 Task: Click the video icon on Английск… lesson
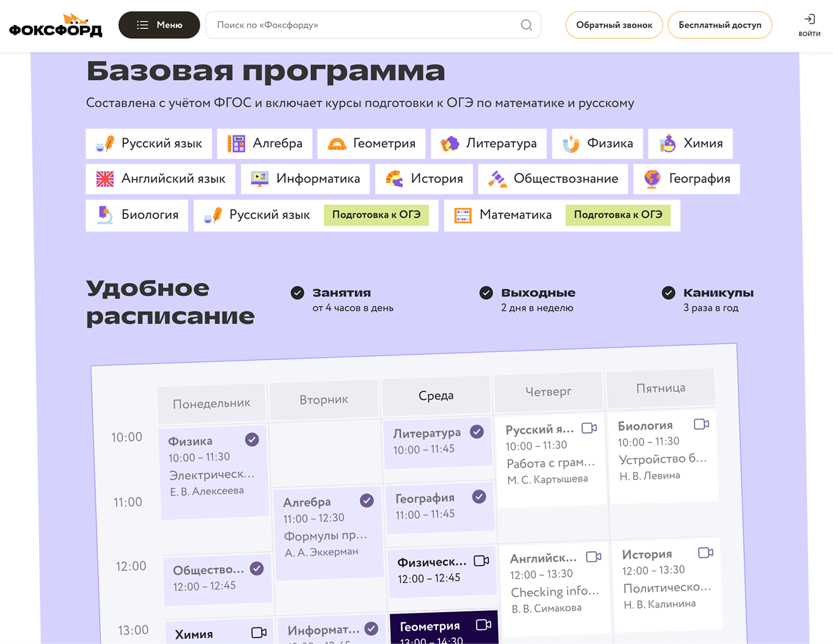(594, 557)
